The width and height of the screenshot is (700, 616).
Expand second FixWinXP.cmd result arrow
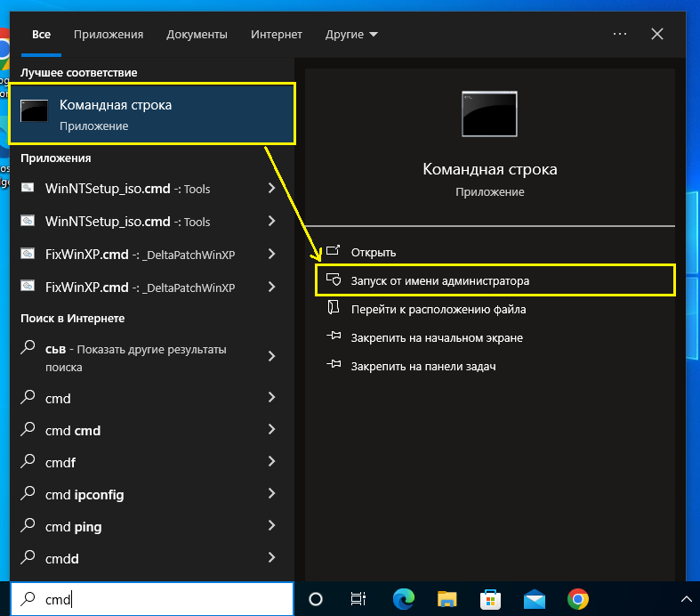coord(271,287)
